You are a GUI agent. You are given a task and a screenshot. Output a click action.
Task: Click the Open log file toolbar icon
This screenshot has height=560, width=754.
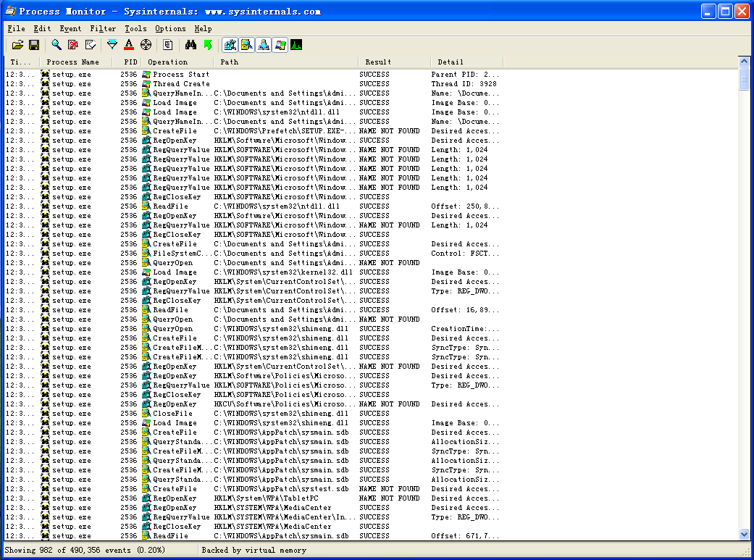[17, 45]
